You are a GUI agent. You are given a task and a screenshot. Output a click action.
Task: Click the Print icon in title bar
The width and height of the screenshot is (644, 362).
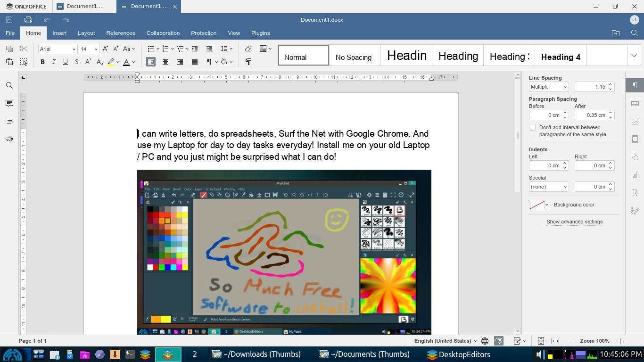pyautogui.click(x=28, y=20)
